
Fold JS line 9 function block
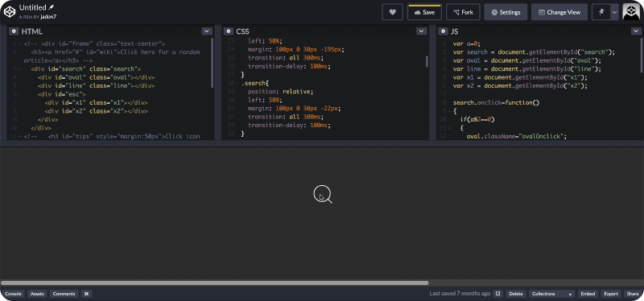coord(449,111)
